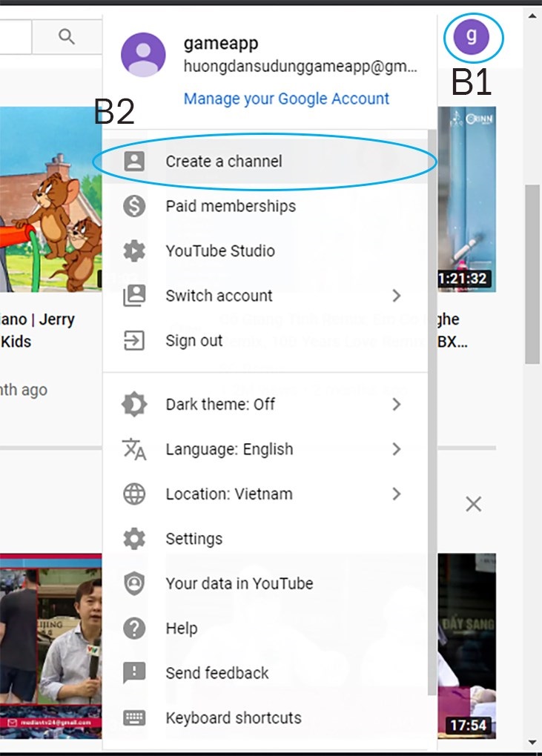Screen dimensions: 542x756
Task: Expand Dark theme submenu chevron
Action: coord(397,404)
